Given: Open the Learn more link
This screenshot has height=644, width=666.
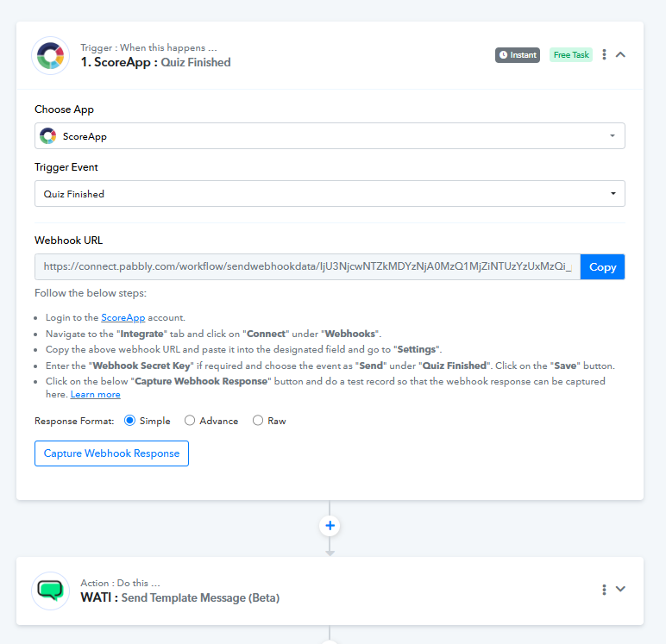Looking at the screenshot, I should tap(96, 394).
